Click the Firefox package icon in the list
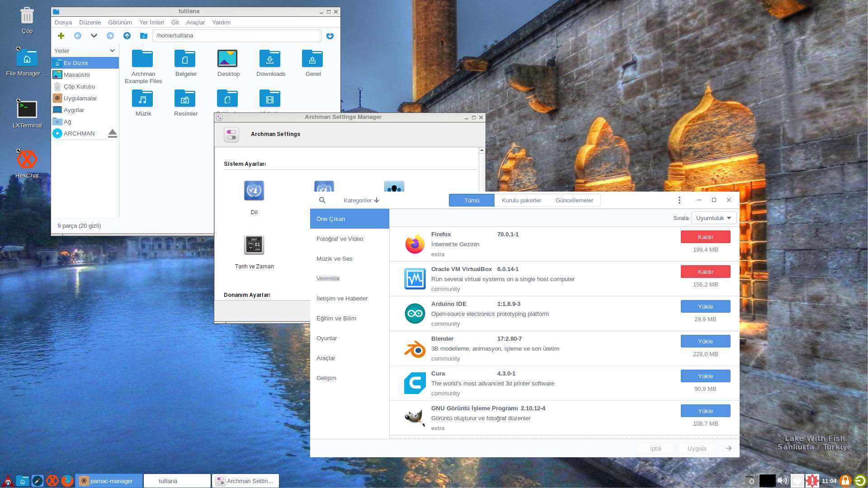Image resolution: width=868 pixels, height=488 pixels. coord(415,244)
